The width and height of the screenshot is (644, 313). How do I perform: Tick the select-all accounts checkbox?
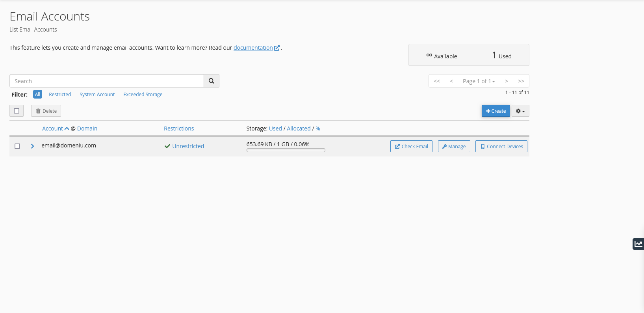point(17,111)
